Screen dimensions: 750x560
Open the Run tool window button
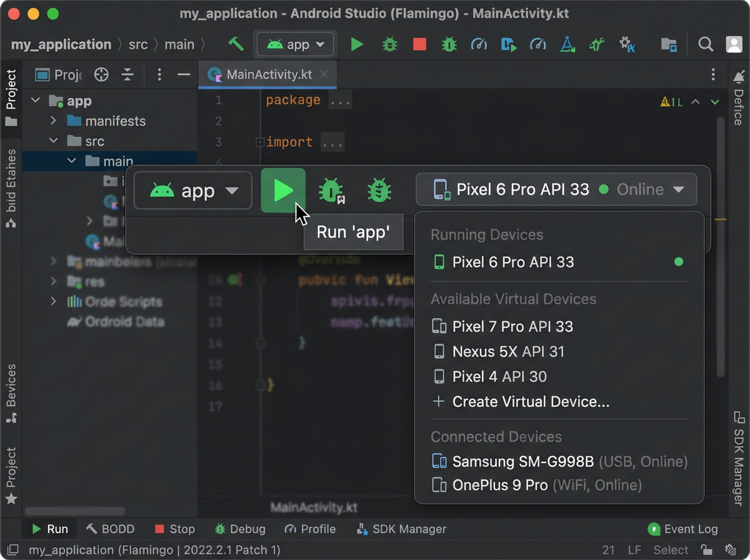point(49,529)
